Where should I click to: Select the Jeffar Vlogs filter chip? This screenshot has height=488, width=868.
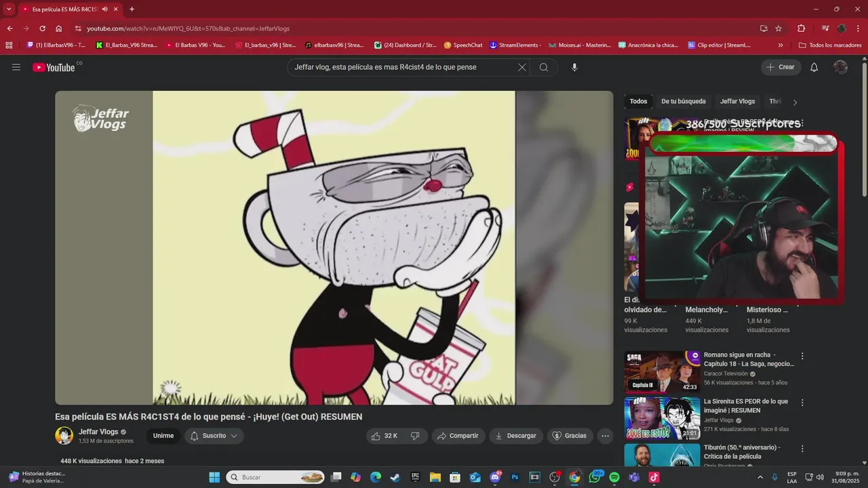point(737,102)
